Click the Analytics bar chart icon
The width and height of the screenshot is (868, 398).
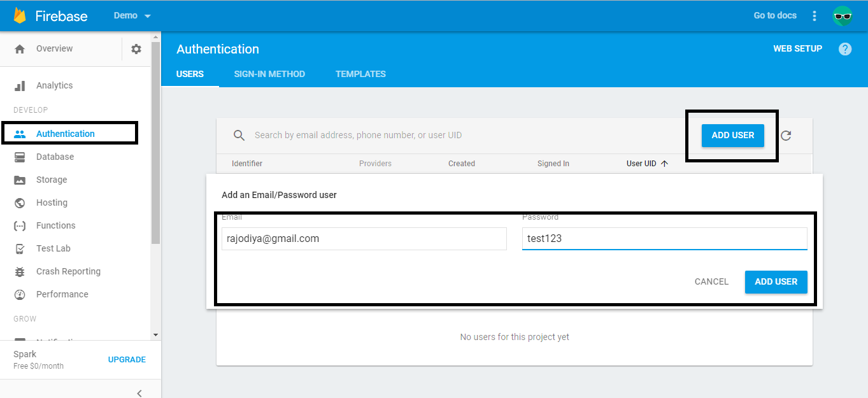coord(20,85)
